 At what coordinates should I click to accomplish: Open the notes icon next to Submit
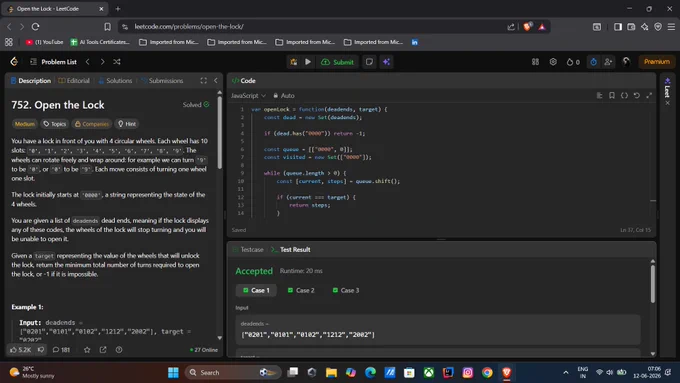pos(369,62)
